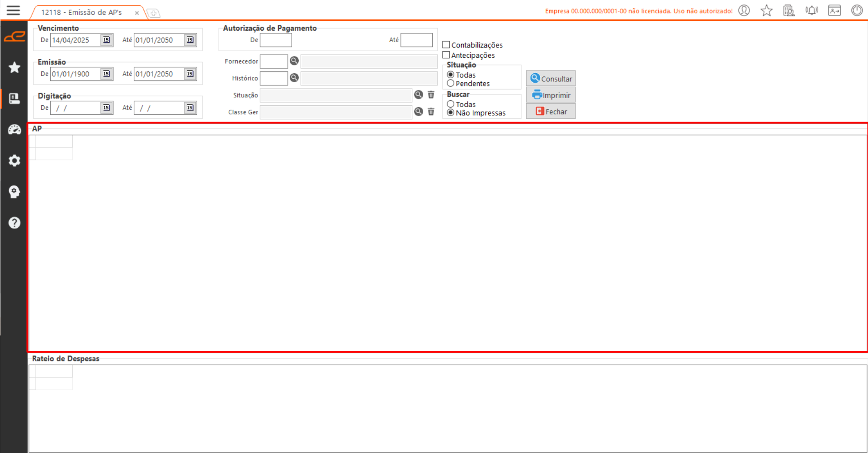
Task: Open the calendar picker for Emissão Até date
Action: click(190, 74)
